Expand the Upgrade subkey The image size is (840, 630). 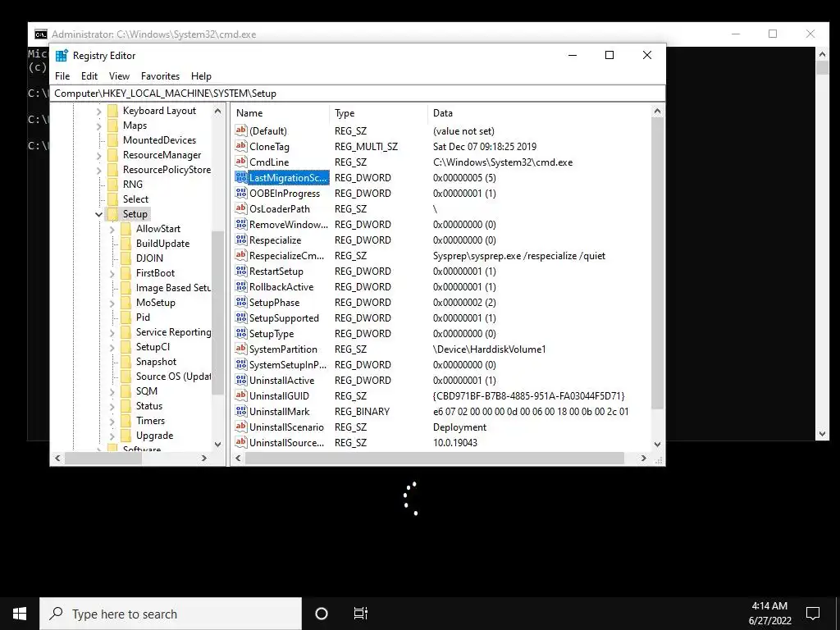(x=112, y=436)
